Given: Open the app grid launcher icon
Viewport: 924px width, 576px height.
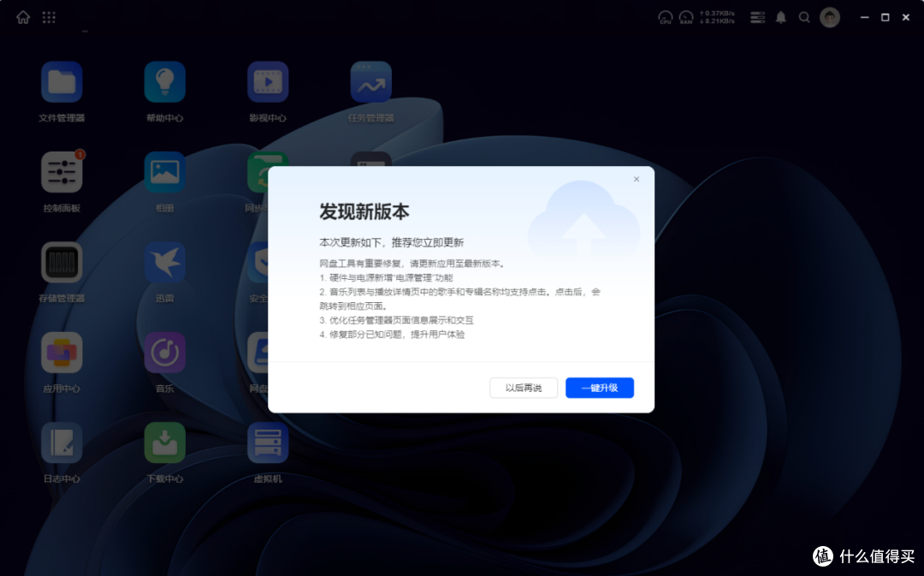Looking at the screenshot, I should 49,18.
